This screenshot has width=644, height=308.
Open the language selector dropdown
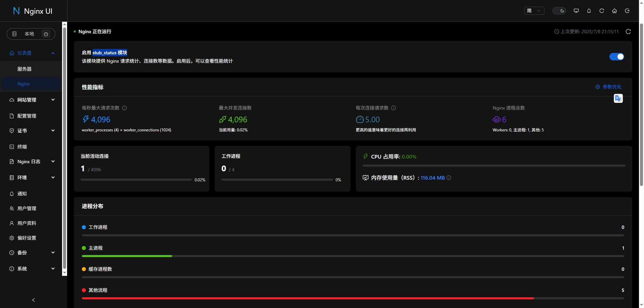pos(534,11)
